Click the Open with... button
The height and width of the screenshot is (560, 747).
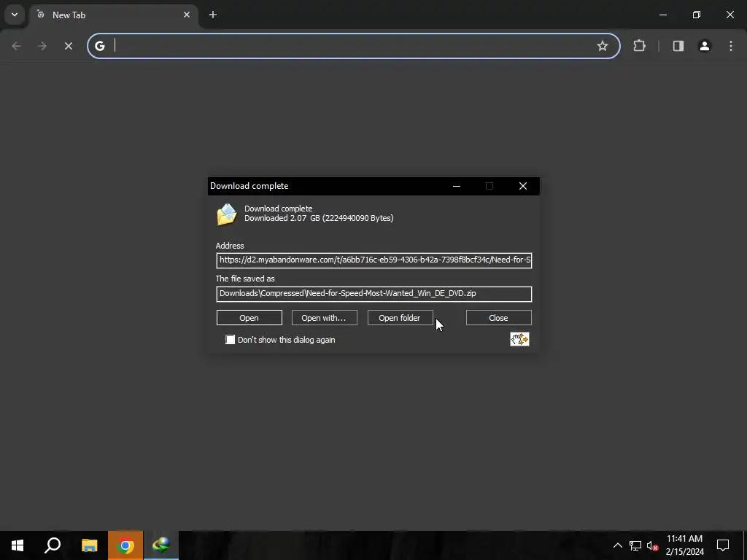[324, 318]
